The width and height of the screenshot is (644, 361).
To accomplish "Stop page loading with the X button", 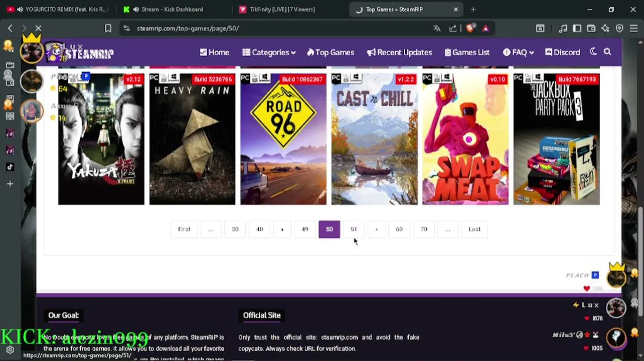I will 38,29.
